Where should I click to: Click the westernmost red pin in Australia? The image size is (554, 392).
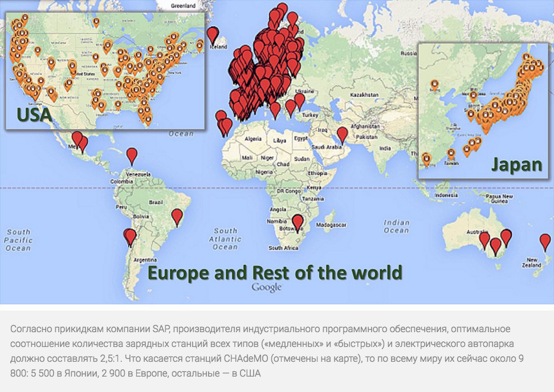click(484, 240)
